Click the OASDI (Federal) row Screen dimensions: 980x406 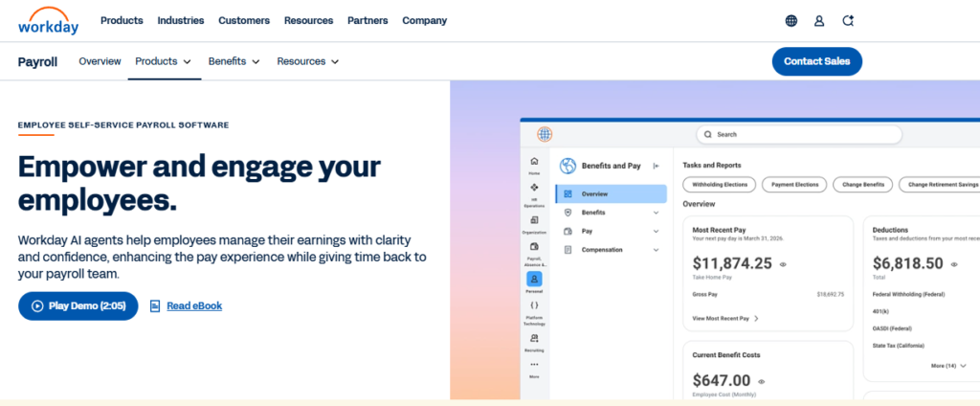[x=892, y=327]
